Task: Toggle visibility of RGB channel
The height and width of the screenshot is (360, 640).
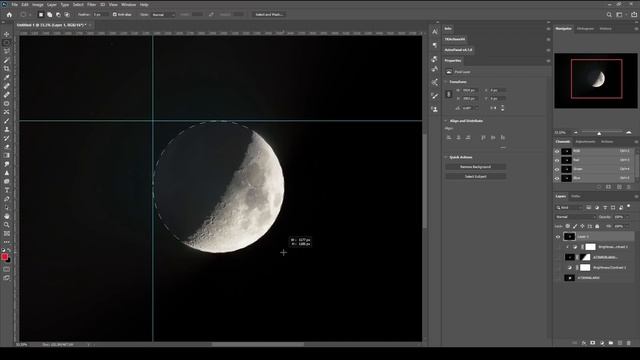Action: (557, 151)
